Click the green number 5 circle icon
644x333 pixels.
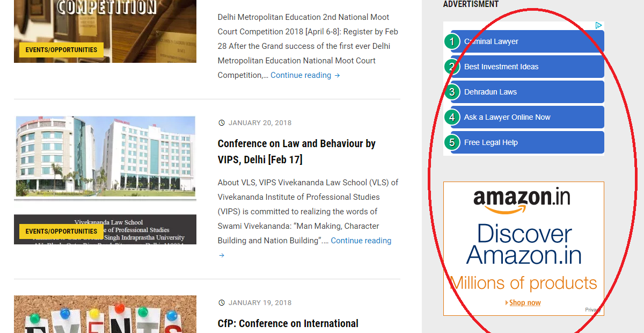452,142
